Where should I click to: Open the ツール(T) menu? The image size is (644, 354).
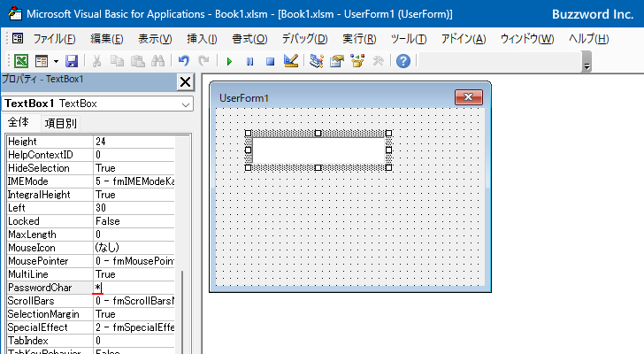(x=409, y=39)
